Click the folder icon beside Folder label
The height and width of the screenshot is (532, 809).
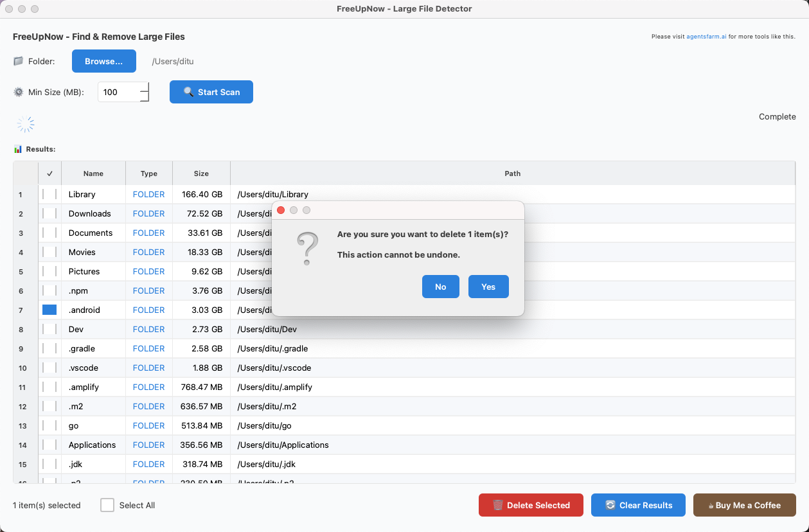18,62
